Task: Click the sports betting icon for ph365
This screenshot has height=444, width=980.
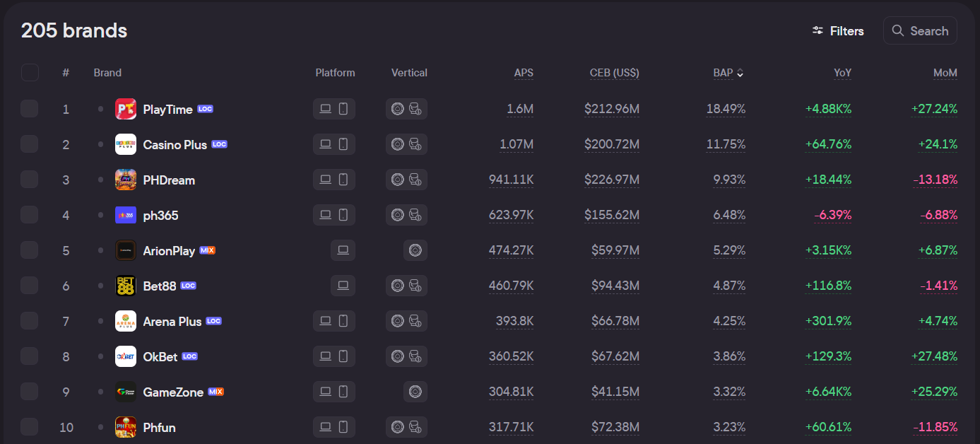Action: [415, 215]
